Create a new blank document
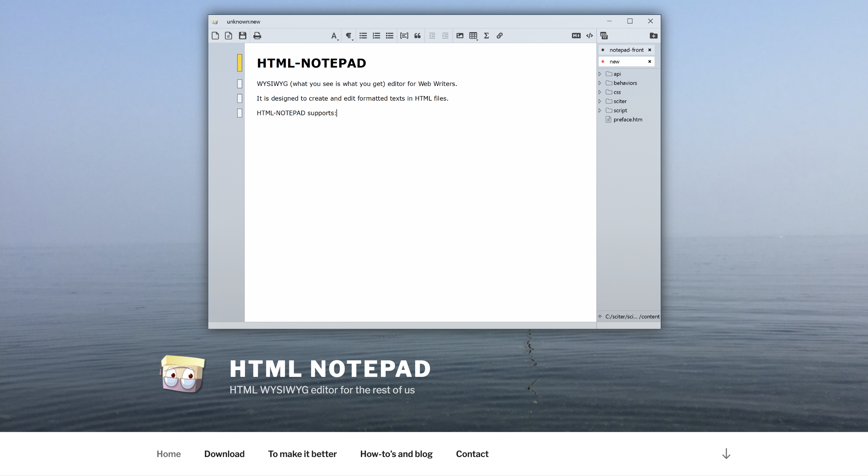 point(215,36)
